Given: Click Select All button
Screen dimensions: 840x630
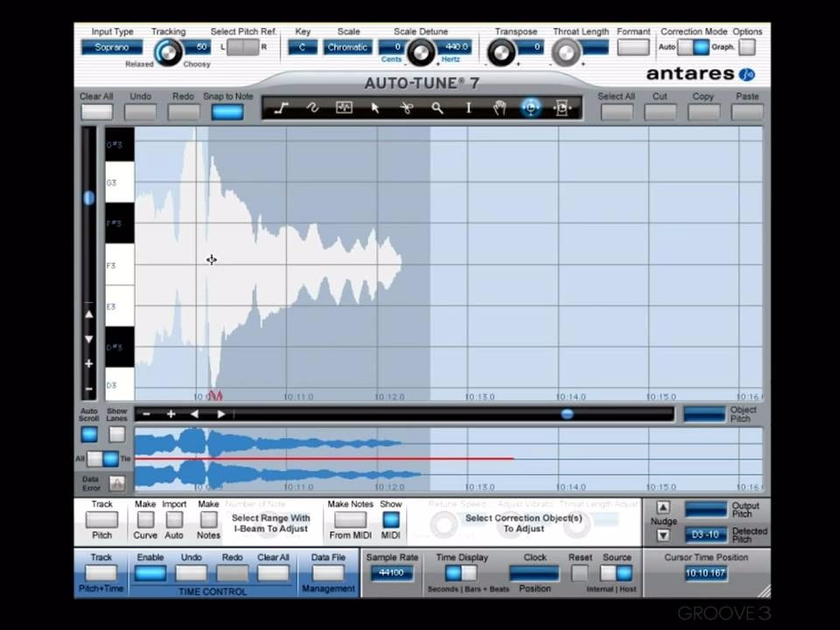Looking at the screenshot, I should [x=617, y=112].
